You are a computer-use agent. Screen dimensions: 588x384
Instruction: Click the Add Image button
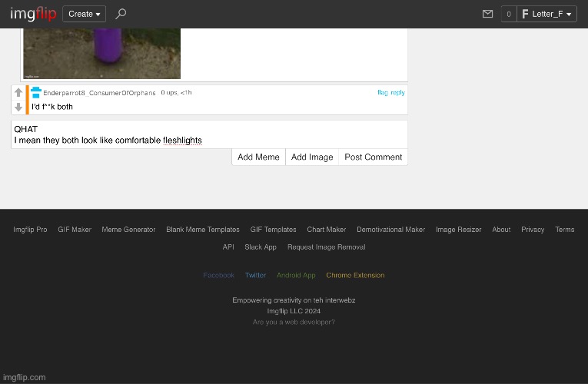coord(312,157)
